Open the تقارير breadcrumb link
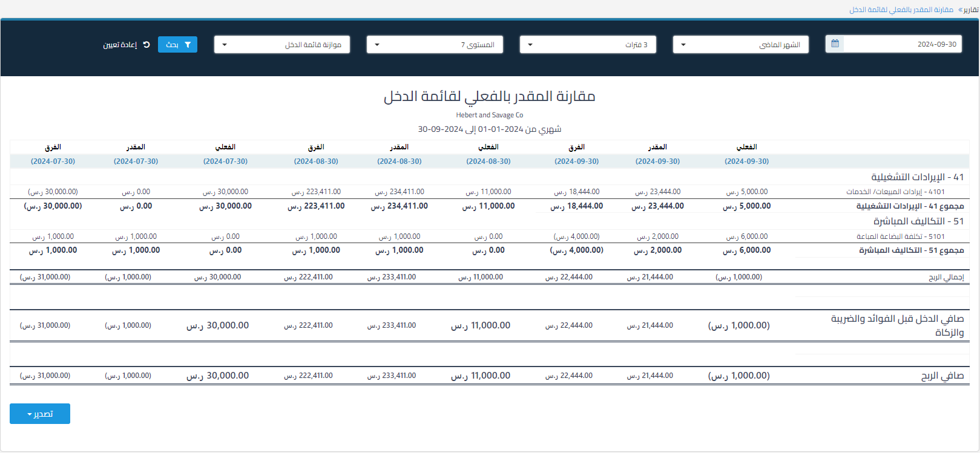The width and height of the screenshot is (980, 453). coord(971,10)
